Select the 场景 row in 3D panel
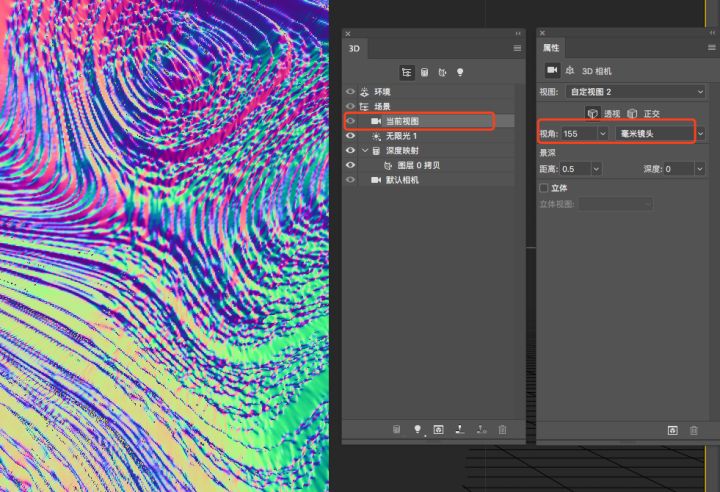Screen dimensions: 720x492 pyautogui.click(x=429, y=107)
